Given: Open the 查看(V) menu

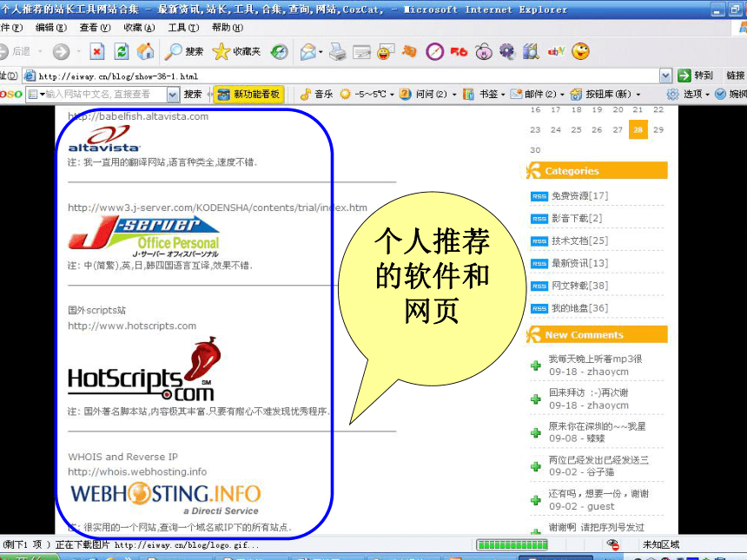Looking at the screenshot, I should pyautogui.click(x=95, y=28).
